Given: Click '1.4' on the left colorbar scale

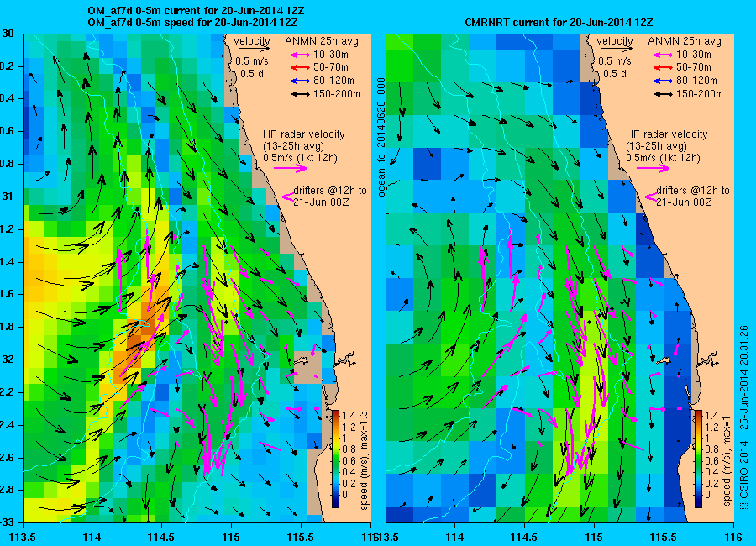Looking at the screenshot, I should click(x=349, y=415).
